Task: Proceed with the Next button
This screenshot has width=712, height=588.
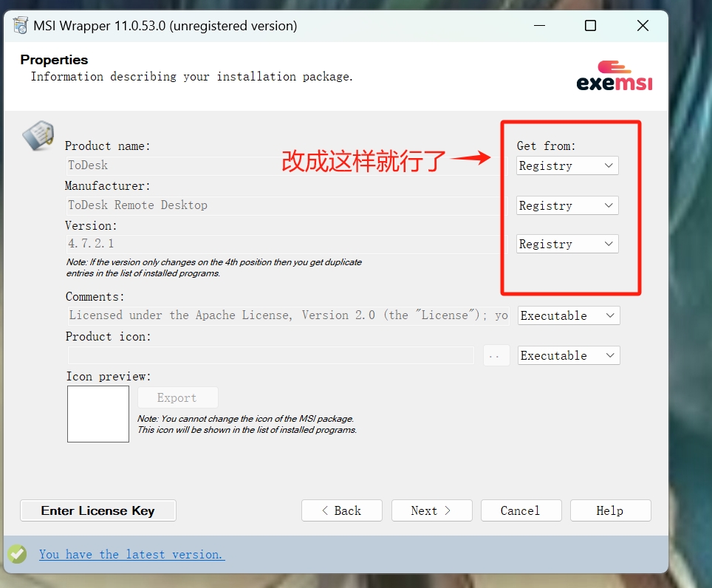Action: click(x=431, y=511)
